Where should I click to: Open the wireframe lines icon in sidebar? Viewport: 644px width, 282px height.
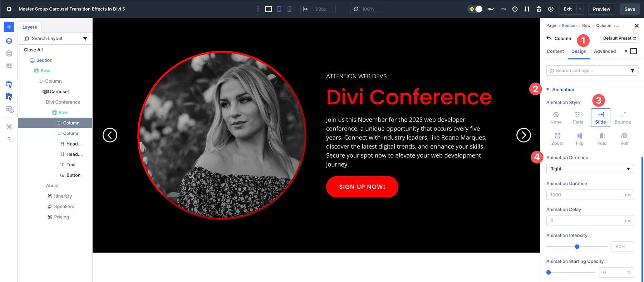pos(9,66)
